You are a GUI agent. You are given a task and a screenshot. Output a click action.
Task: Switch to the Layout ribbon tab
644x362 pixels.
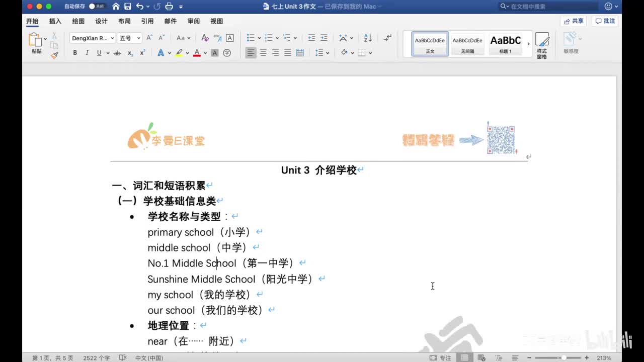[x=124, y=21]
